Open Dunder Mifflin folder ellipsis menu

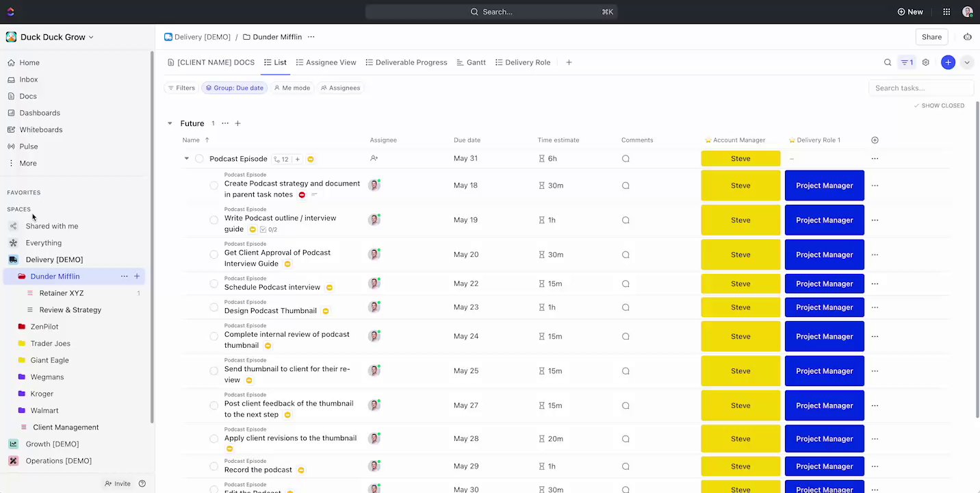point(124,276)
